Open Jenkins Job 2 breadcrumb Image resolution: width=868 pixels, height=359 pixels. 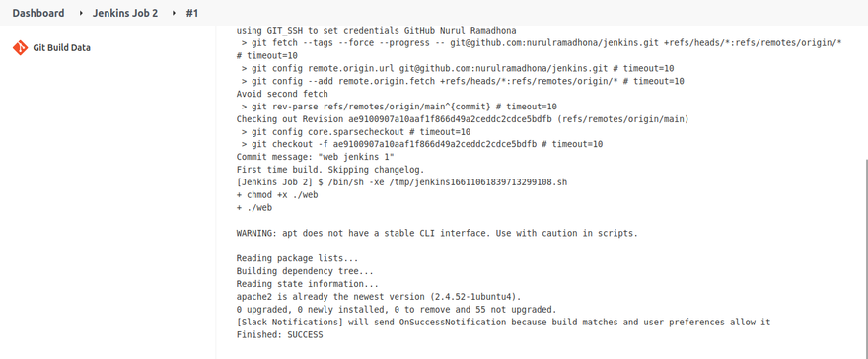[x=125, y=13]
